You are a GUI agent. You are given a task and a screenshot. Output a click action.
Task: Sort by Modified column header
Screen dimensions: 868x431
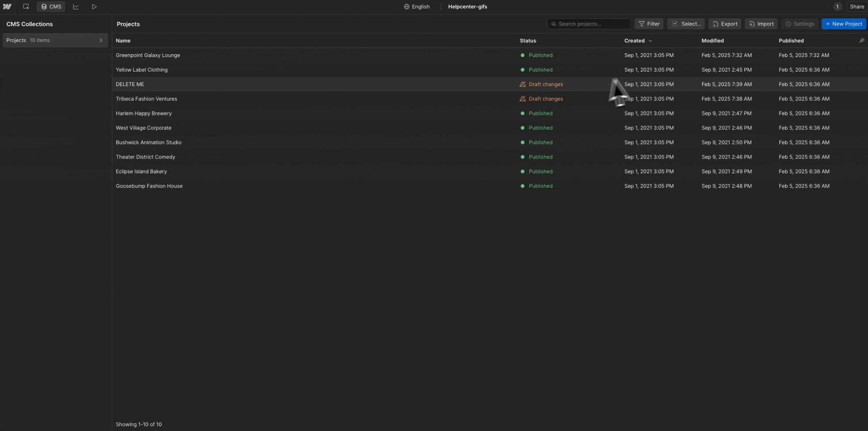pos(712,41)
